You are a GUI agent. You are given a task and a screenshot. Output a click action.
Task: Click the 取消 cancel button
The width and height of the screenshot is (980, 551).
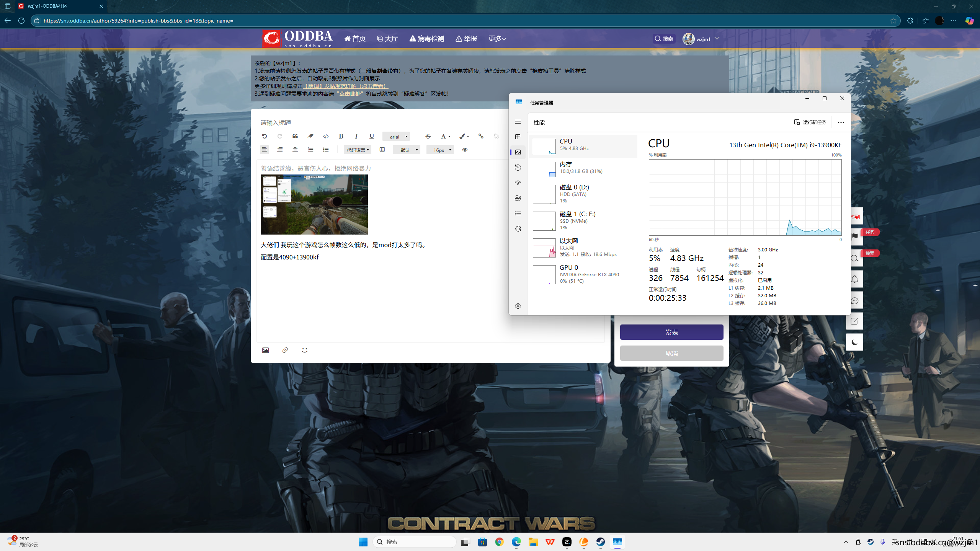click(671, 353)
